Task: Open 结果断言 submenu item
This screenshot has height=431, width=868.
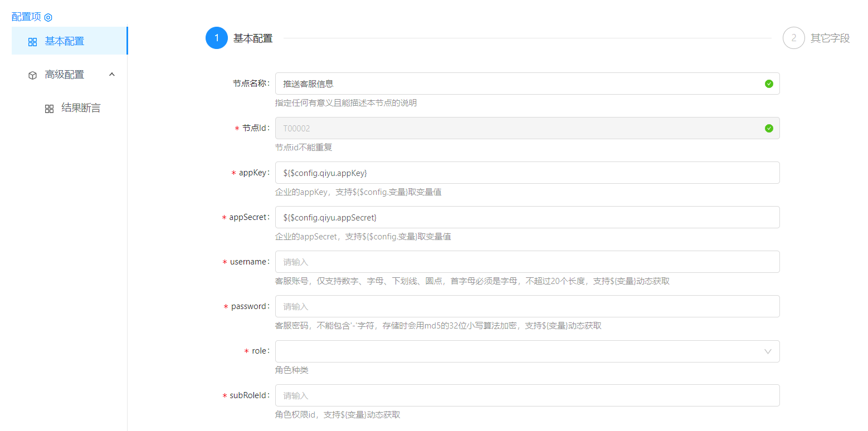Action: point(81,108)
